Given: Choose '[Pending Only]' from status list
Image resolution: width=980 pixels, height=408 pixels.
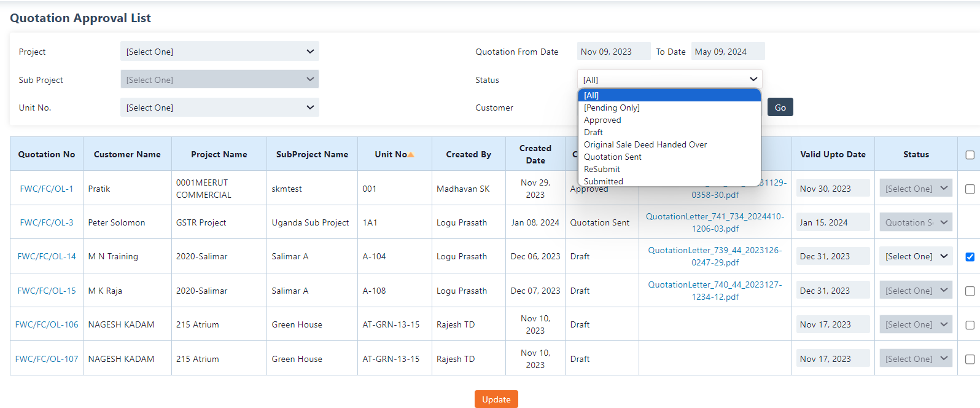Looking at the screenshot, I should (612, 108).
